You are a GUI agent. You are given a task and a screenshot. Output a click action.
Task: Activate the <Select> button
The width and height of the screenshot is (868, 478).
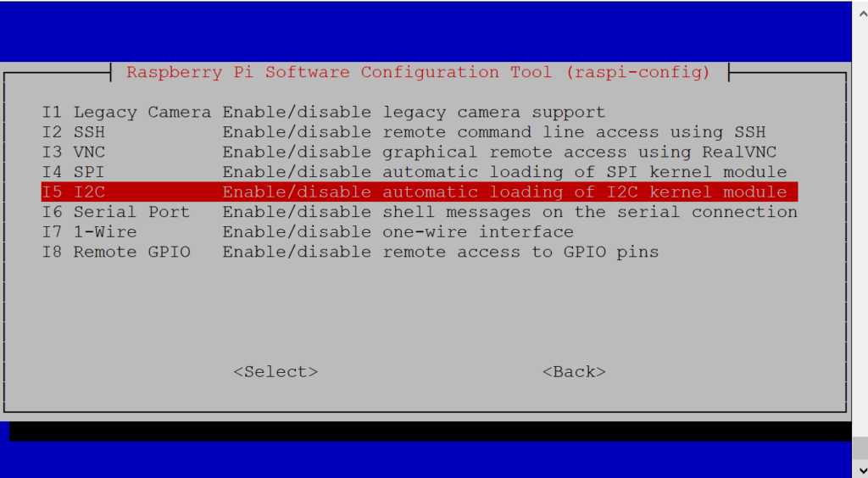[275, 372]
